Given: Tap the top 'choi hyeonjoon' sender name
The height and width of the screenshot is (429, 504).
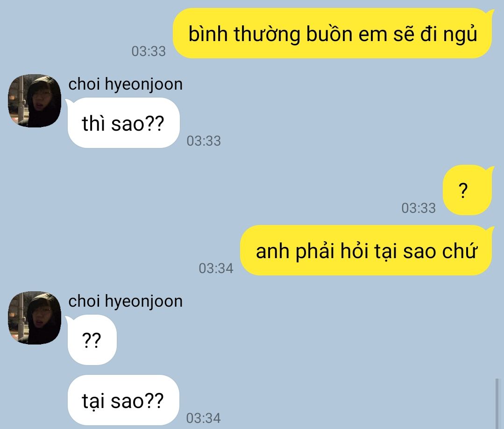Looking at the screenshot, I should click(125, 84).
